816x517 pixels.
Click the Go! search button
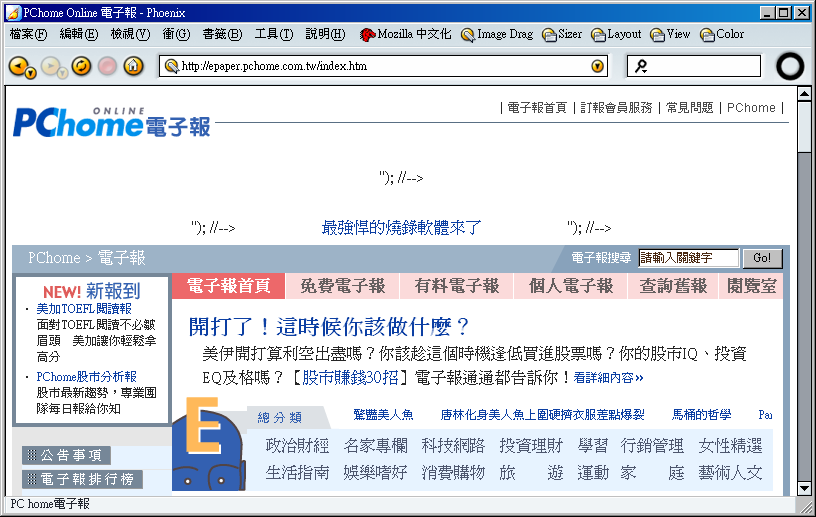tap(762, 258)
